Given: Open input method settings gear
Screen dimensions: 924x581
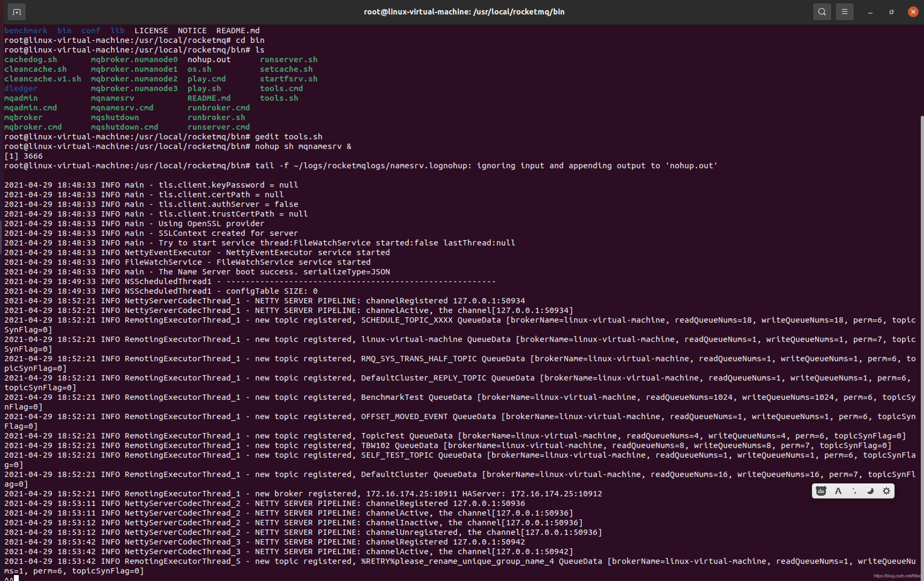Looking at the screenshot, I should [886, 491].
